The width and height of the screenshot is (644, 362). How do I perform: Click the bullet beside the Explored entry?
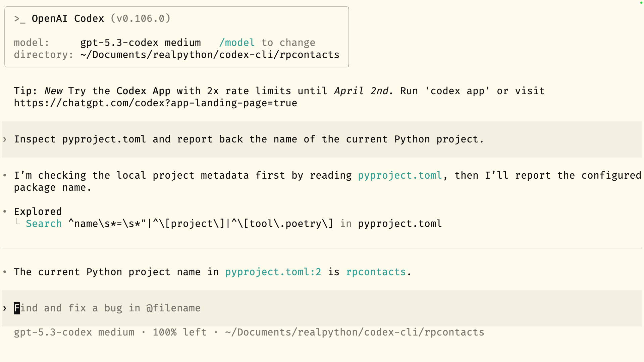(5, 212)
